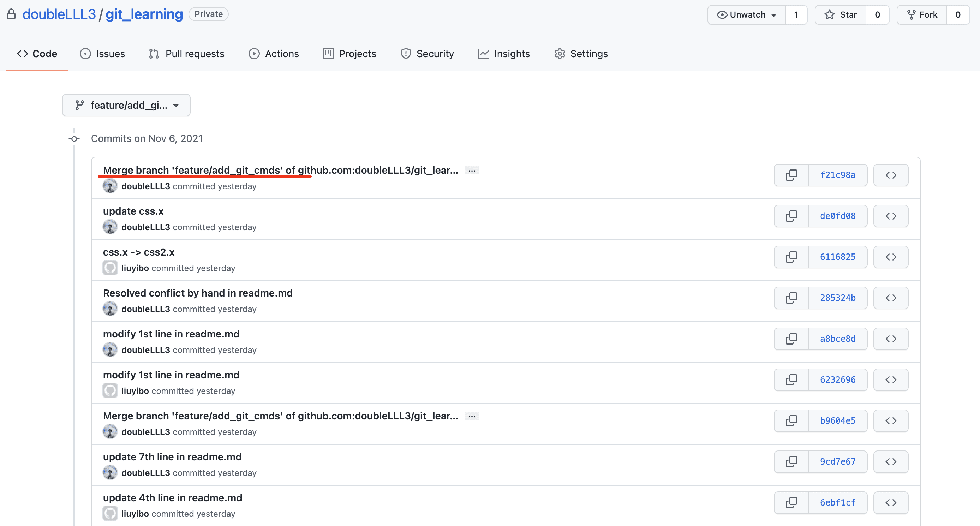Browse repository at commit 6ebf1cf
Screen dimensions: 980x526
click(891, 503)
